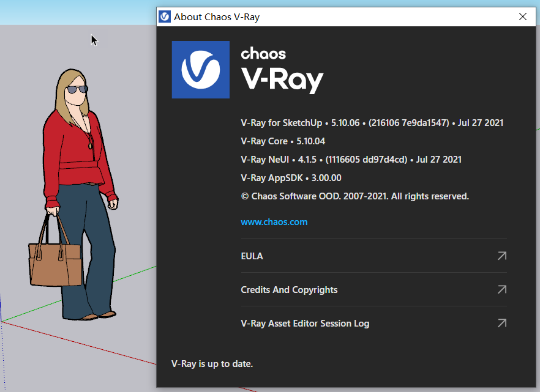This screenshot has height=392, width=540.
Task: Select the woman figure in the SketchUp viewport
Action: (73, 194)
